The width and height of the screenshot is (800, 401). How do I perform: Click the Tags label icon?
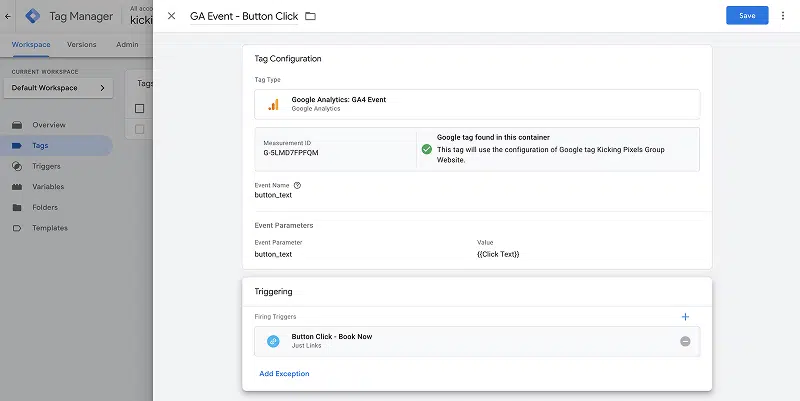pyautogui.click(x=17, y=145)
